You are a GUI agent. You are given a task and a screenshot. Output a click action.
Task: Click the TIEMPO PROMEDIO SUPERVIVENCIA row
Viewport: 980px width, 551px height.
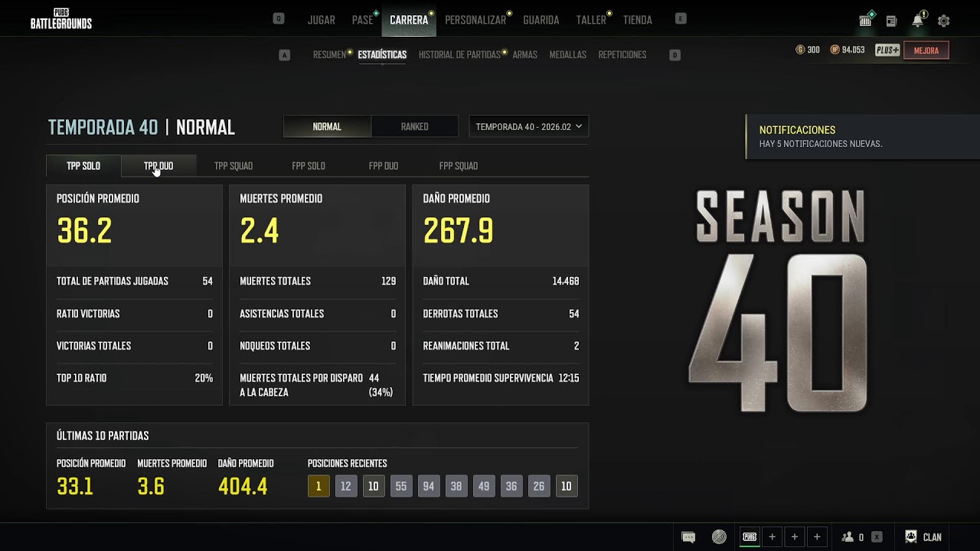(x=501, y=378)
